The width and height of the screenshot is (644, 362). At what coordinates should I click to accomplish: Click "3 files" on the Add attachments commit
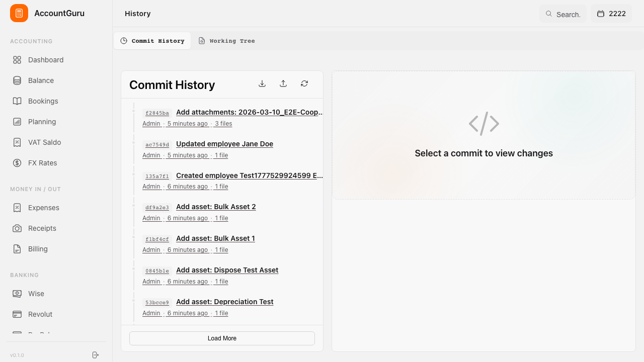[223, 124]
